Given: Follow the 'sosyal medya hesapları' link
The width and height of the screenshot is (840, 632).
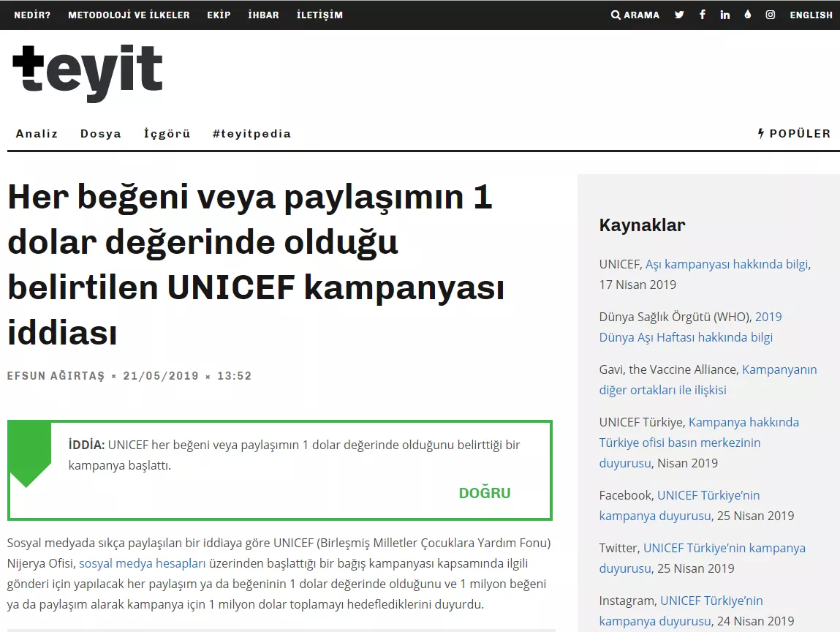Looking at the screenshot, I should click(x=142, y=563).
